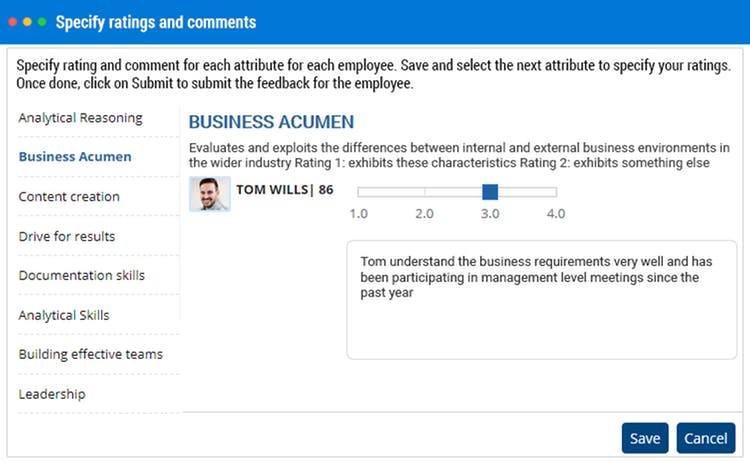Select Drive for results attribute
The height and width of the screenshot is (462, 750).
pos(67,236)
